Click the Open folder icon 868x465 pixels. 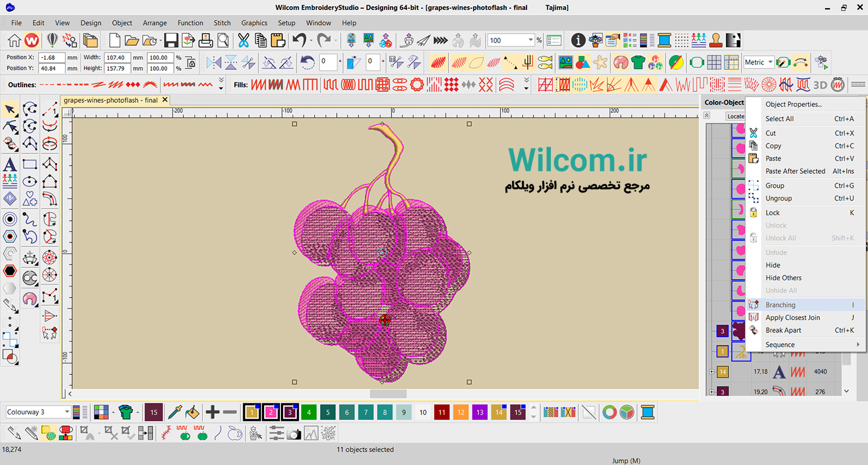131,40
